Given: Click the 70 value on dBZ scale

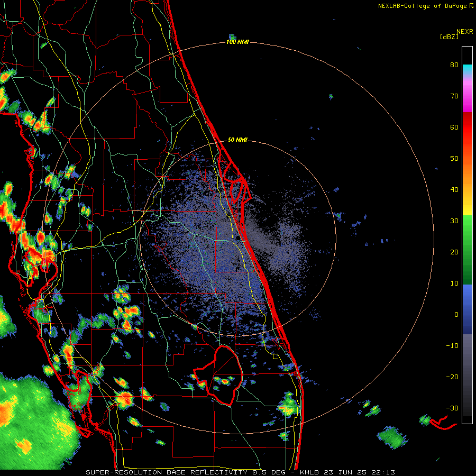Looking at the screenshot, I should point(454,96).
